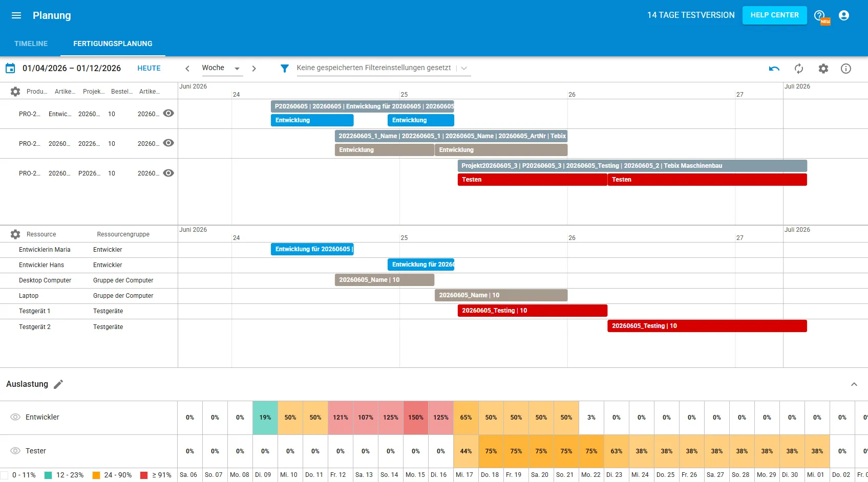Click the info circle icon

pyautogui.click(x=846, y=69)
